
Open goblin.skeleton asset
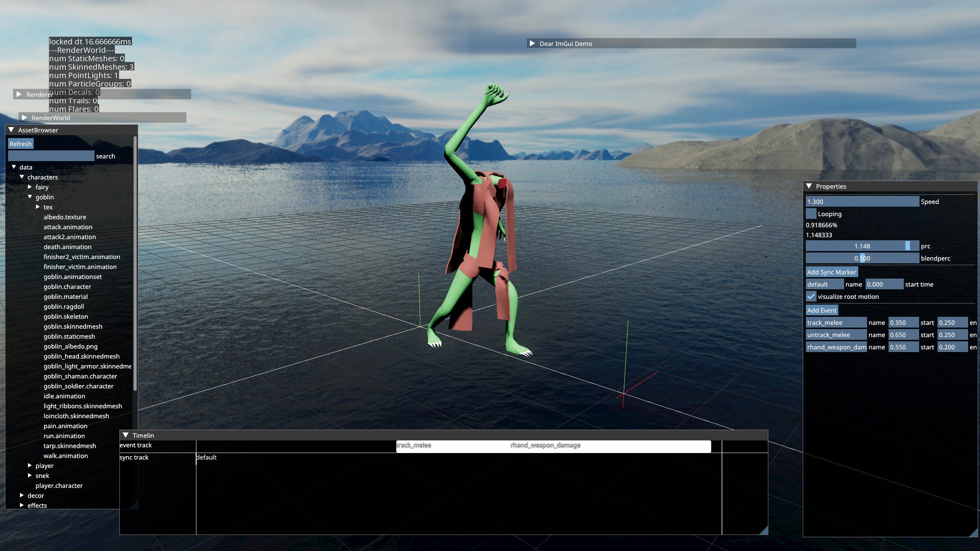pos(65,316)
